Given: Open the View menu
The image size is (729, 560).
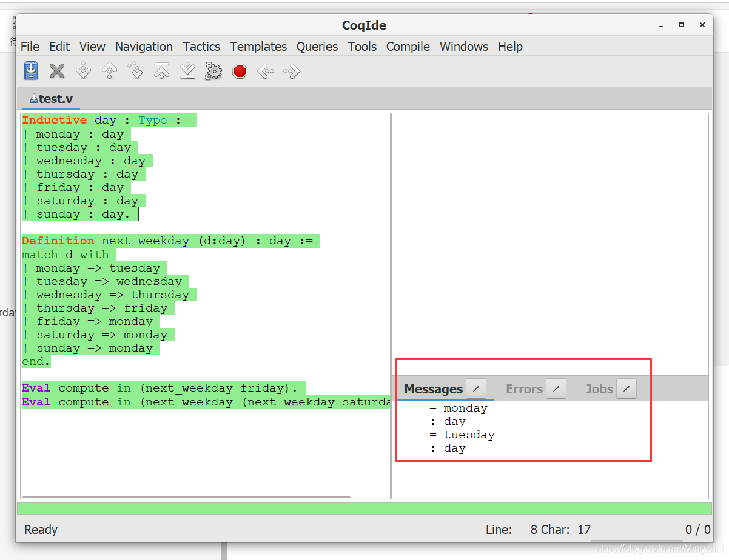Looking at the screenshot, I should (x=92, y=47).
